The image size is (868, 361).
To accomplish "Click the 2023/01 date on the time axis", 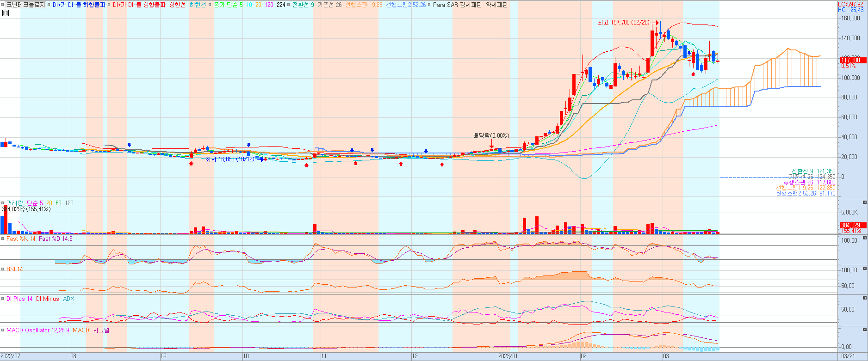I will pyautogui.click(x=508, y=356).
